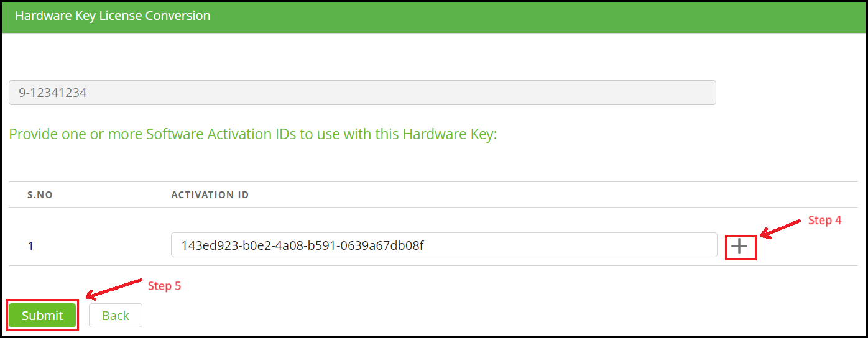Click the Activation ID value starting 143ed923

point(302,245)
